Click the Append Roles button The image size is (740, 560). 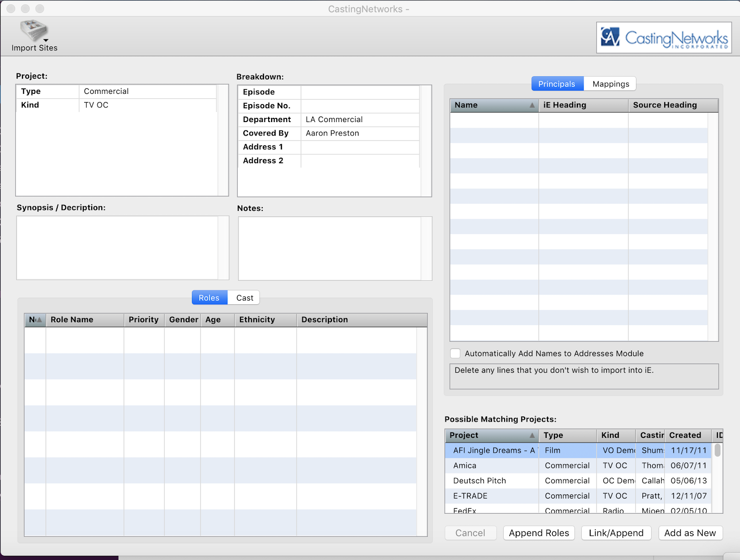pyautogui.click(x=539, y=533)
